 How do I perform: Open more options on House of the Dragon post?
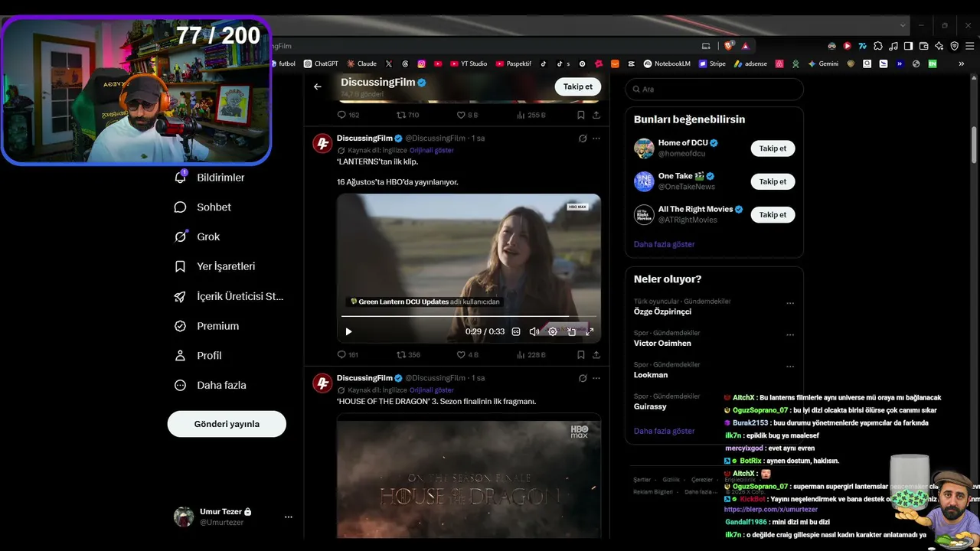click(596, 378)
